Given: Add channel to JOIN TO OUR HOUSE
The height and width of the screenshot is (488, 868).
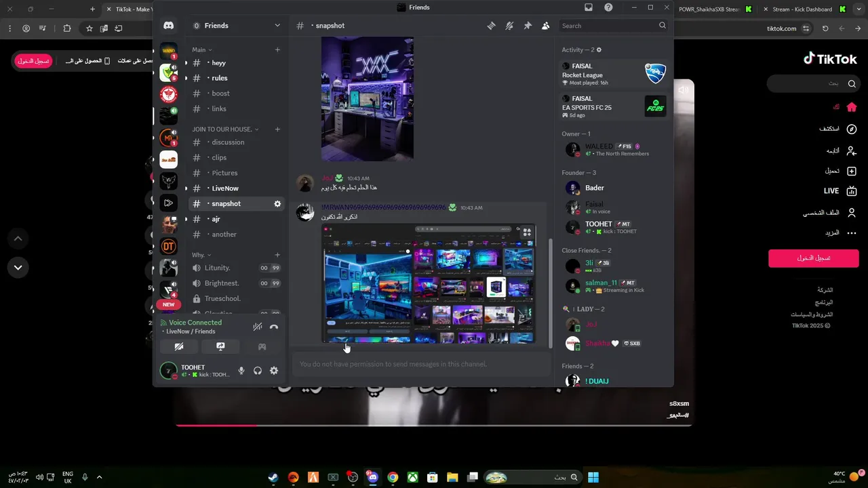Looking at the screenshot, I should point(277,129).
